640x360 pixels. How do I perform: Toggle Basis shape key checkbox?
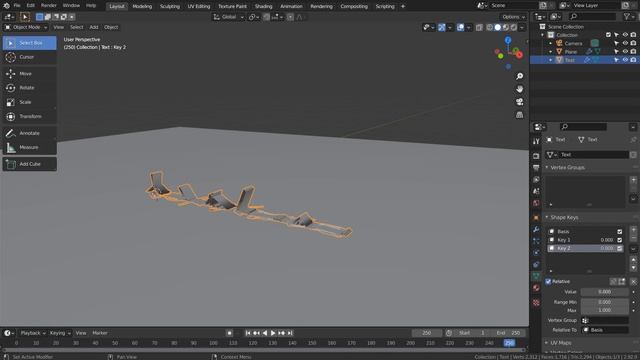[x=620, y=231]
